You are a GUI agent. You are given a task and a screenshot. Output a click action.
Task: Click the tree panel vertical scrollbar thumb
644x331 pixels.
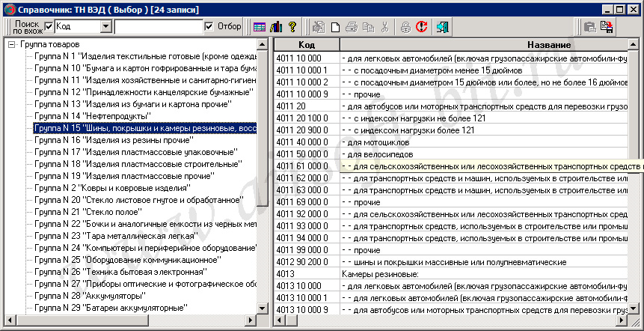[x=263, y=127]
